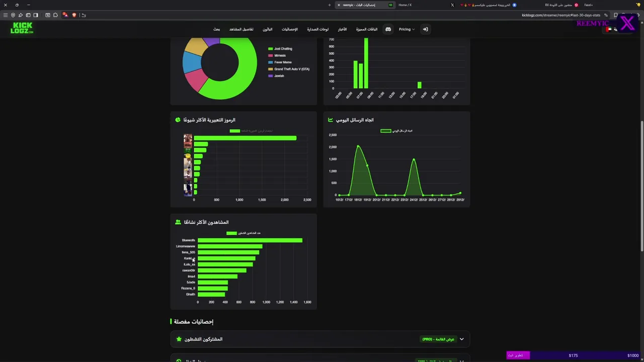
Task: Click the address bar URL field
Action: click(561, 15)
